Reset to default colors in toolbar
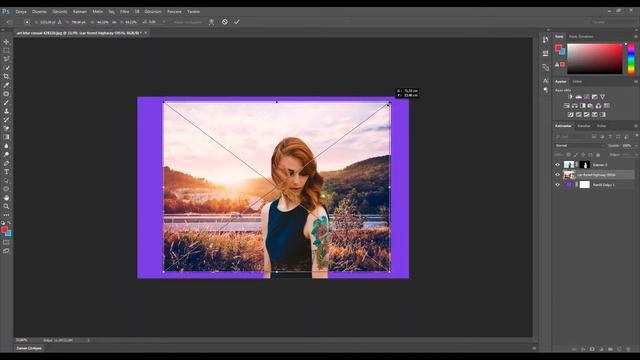640x360 pixels. pyautogui.click(x=3, y=223)
